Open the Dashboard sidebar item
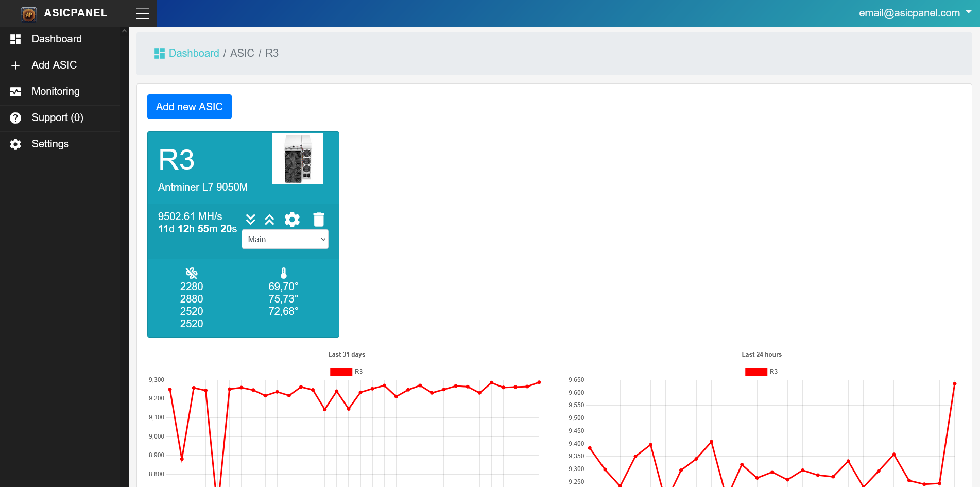 pos(57,39)
